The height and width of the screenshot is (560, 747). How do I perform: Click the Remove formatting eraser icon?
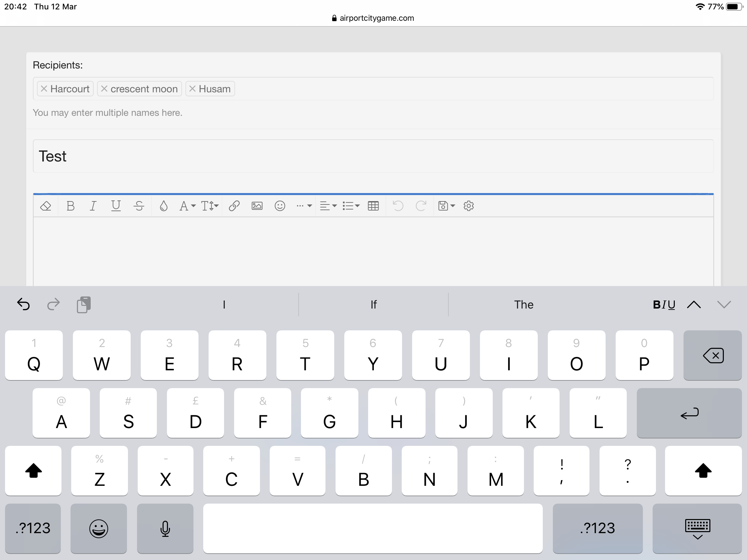tap(46, 205)
